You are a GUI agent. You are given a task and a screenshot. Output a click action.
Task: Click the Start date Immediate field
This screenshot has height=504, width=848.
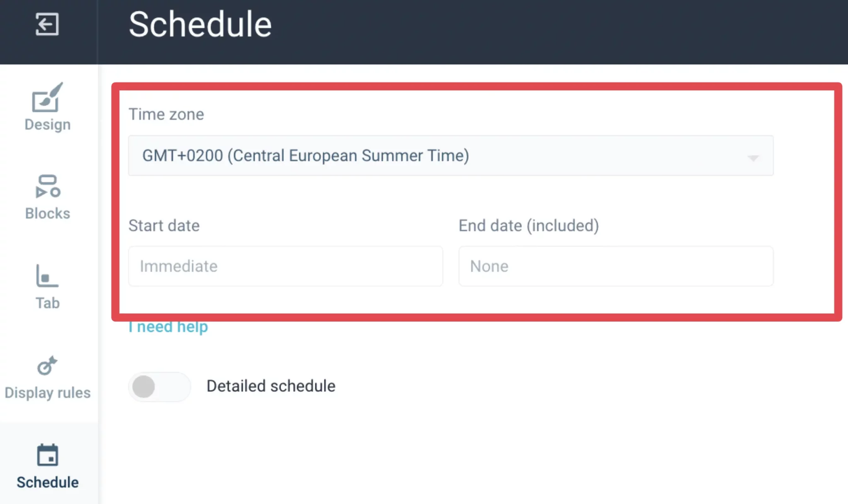pos(285,266)
